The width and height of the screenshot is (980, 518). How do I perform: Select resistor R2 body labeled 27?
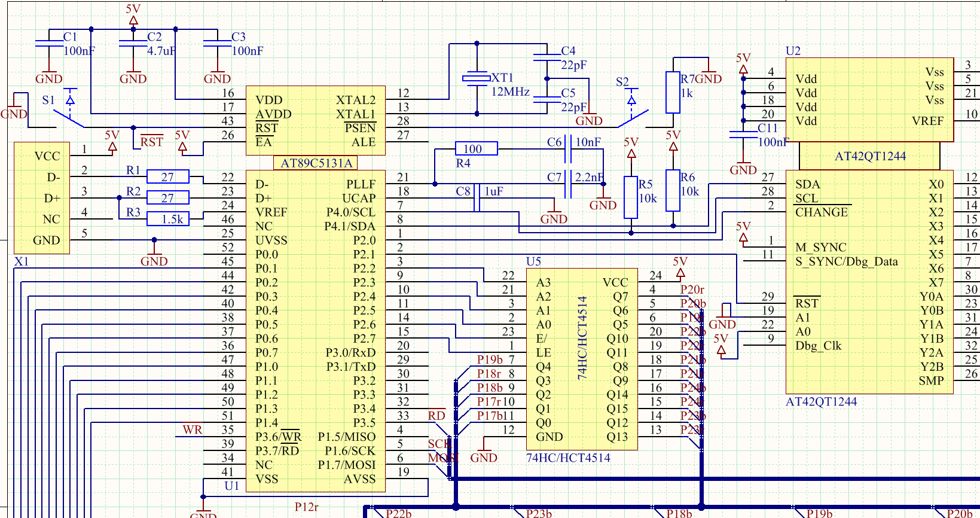167,197
